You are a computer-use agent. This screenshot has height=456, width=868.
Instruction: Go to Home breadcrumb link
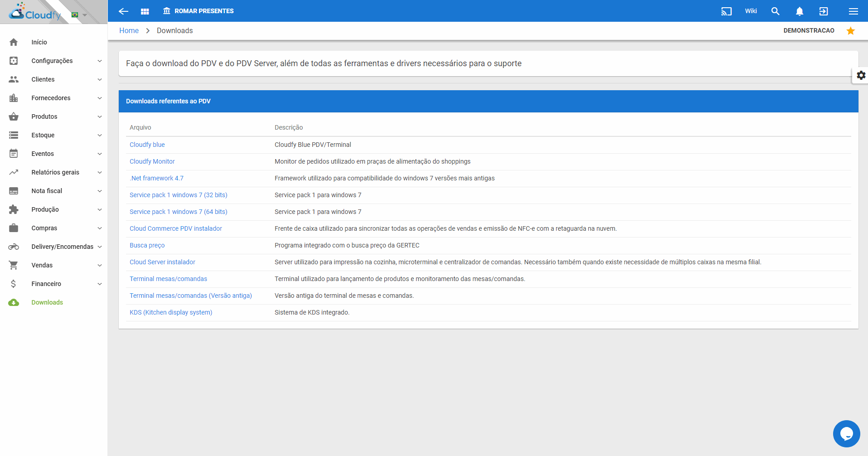tap(129, 30)
